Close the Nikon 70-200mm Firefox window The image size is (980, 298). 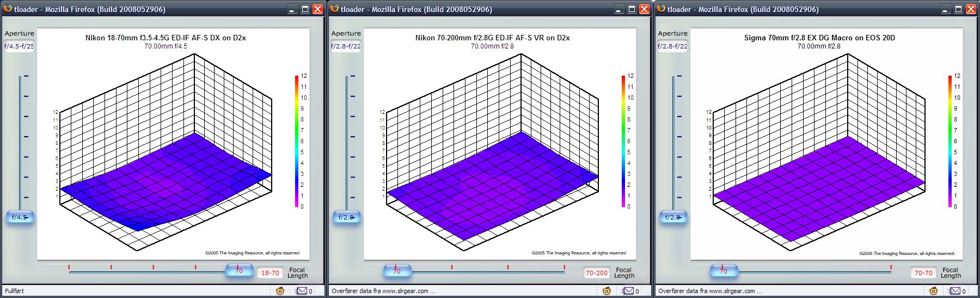[644, 9]
